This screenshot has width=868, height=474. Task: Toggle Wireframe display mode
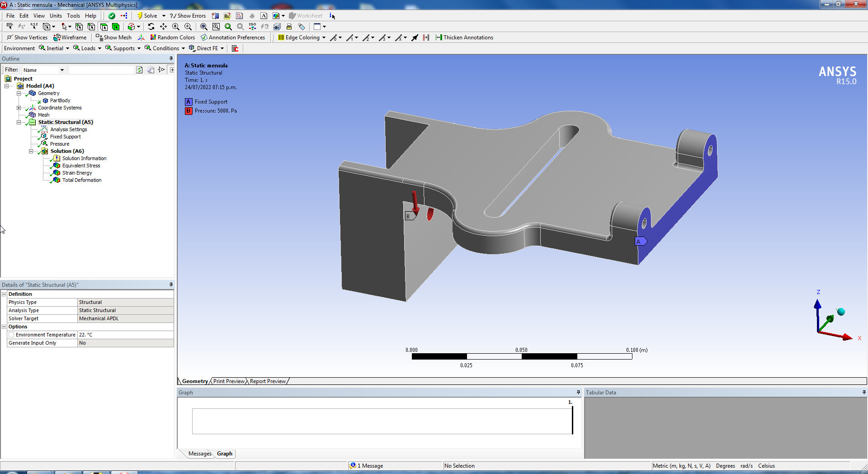click(70, 38)
